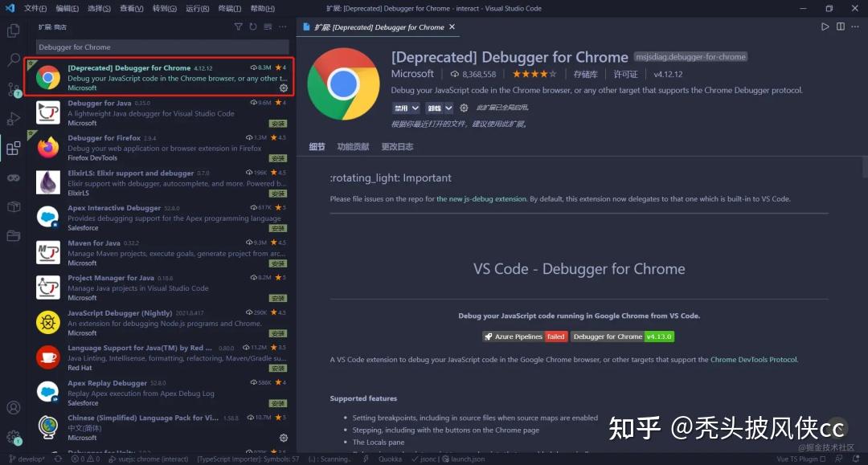Install Maven for Java extension
Screen dimensions: 868x465
coord(278,263)
